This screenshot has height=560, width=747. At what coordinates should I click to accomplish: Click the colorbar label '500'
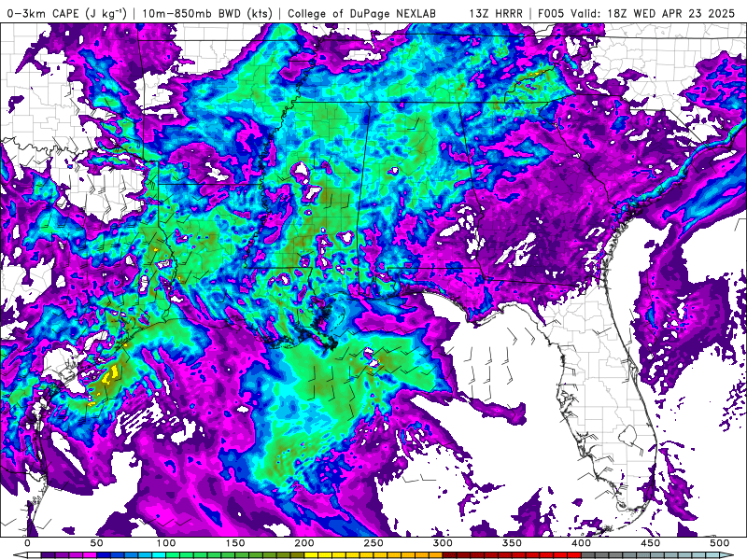coord(719,543)
